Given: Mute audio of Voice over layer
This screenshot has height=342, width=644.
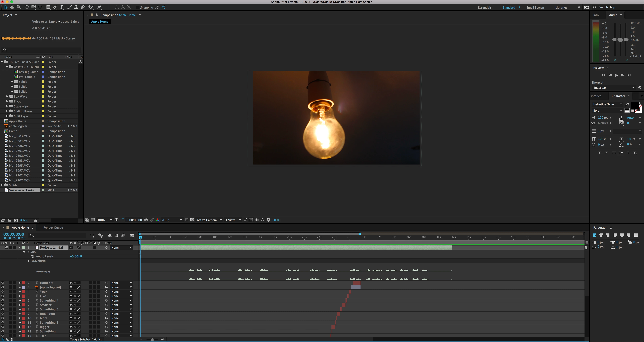Looking at the screenshot, I should pyautogui.click(x=6, y=247).
